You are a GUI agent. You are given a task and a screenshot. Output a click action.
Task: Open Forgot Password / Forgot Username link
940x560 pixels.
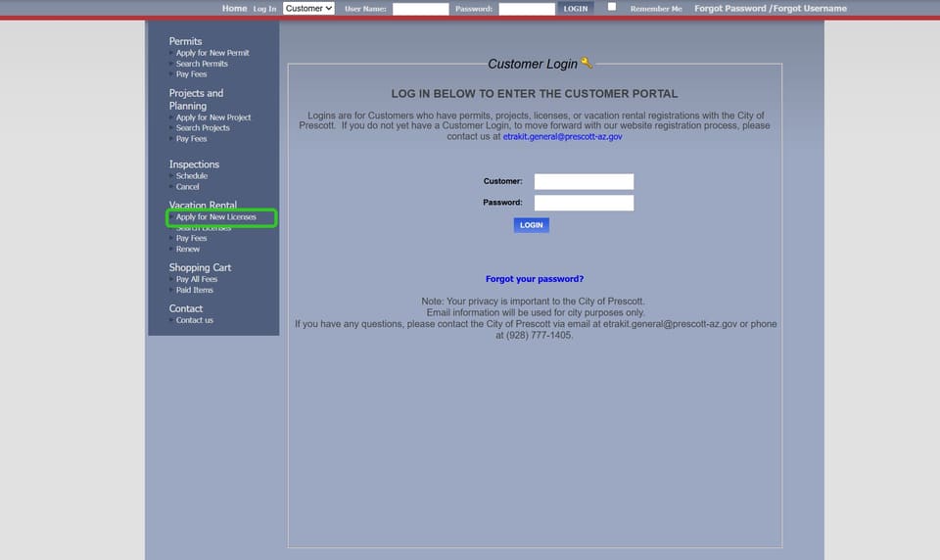(771, 9)
